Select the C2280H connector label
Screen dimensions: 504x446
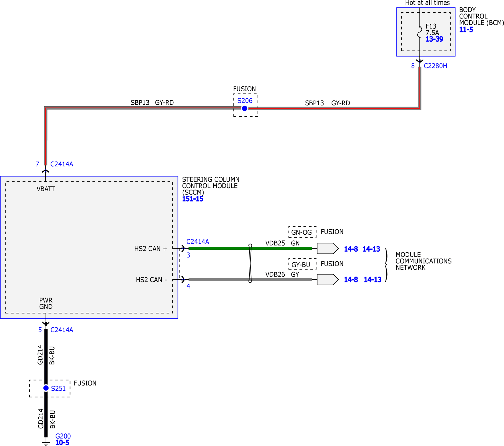point(435,66)
